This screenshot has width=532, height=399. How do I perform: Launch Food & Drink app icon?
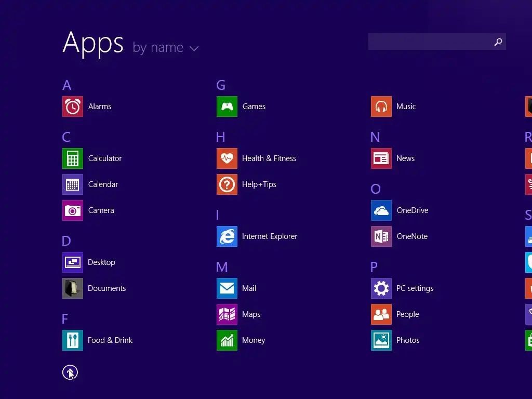click(73, 340)
